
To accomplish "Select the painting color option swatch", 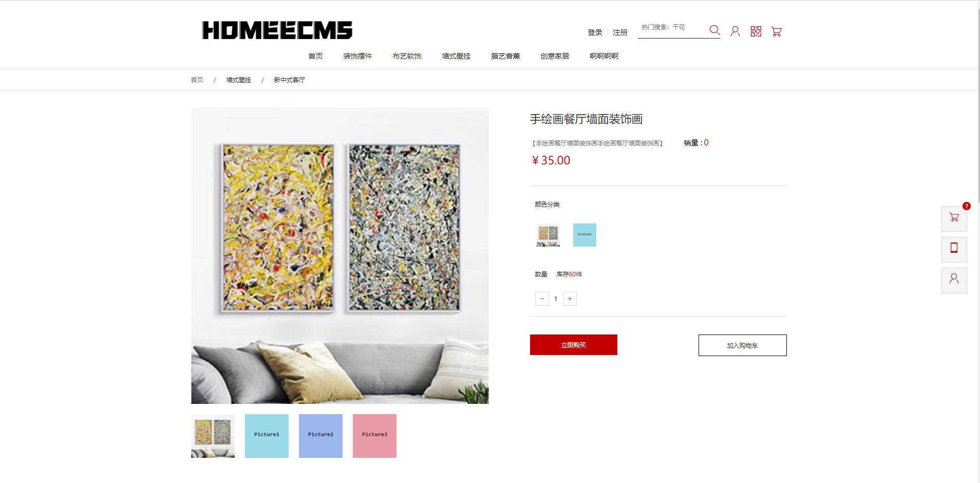I will tap(548, 235).
